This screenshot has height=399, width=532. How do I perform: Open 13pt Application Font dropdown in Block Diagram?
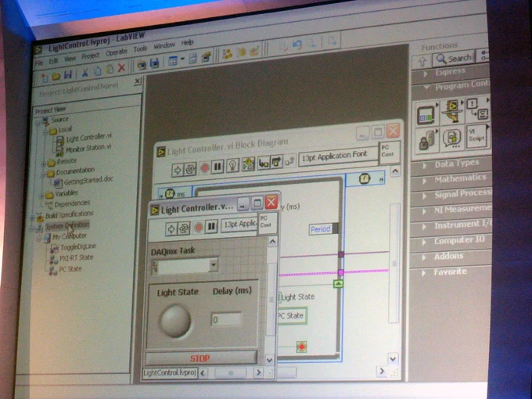pyautogui.click(x=338, y=156)
